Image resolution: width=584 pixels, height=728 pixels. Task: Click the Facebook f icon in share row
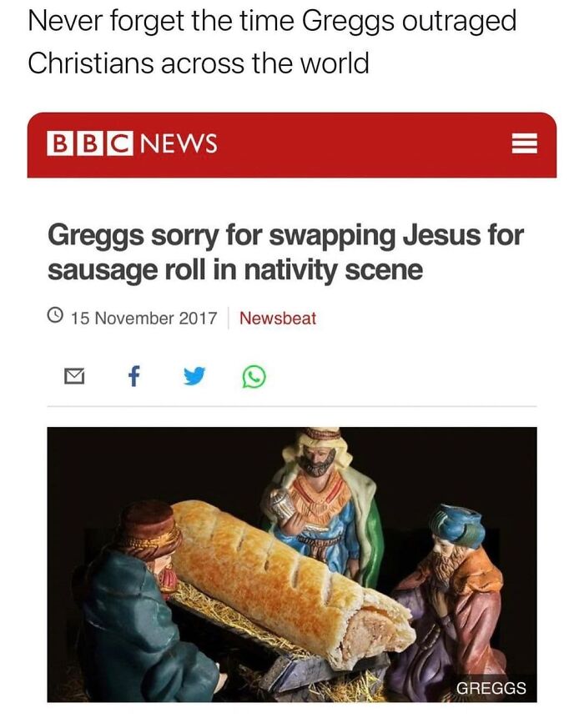133,376
